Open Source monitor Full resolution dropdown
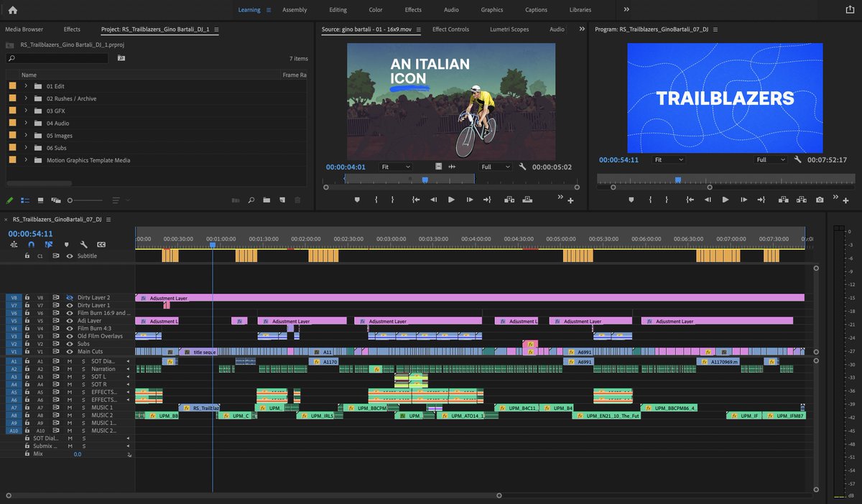 point(495,167)
